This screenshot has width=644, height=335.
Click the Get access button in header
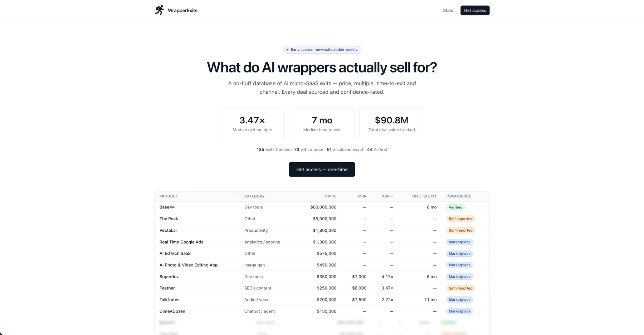pyautogui.click(x=475, y=10)
